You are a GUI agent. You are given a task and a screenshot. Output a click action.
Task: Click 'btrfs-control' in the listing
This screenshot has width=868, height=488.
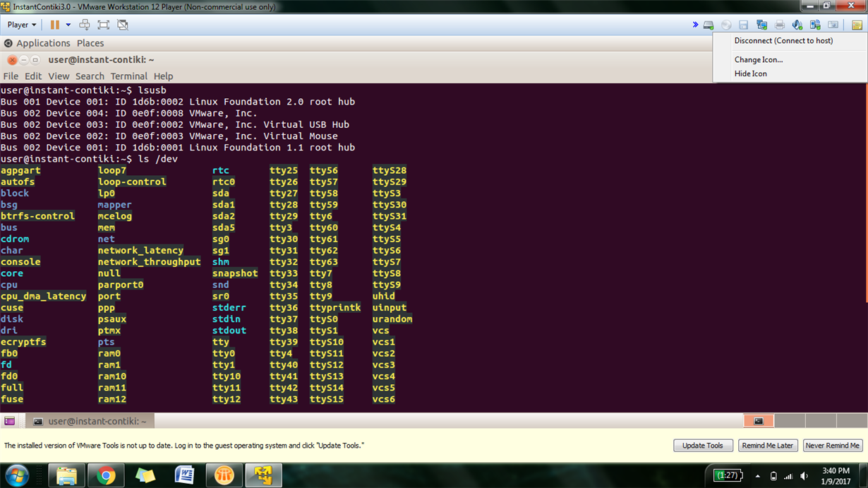click(37, 216)
